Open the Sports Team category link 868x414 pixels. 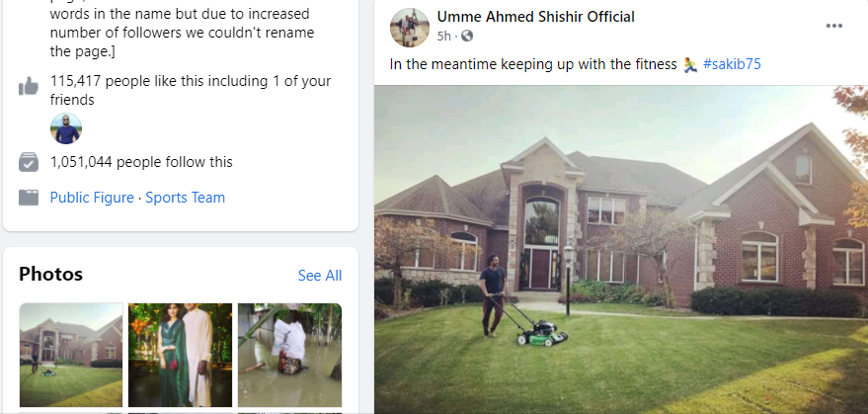point(186,198)
